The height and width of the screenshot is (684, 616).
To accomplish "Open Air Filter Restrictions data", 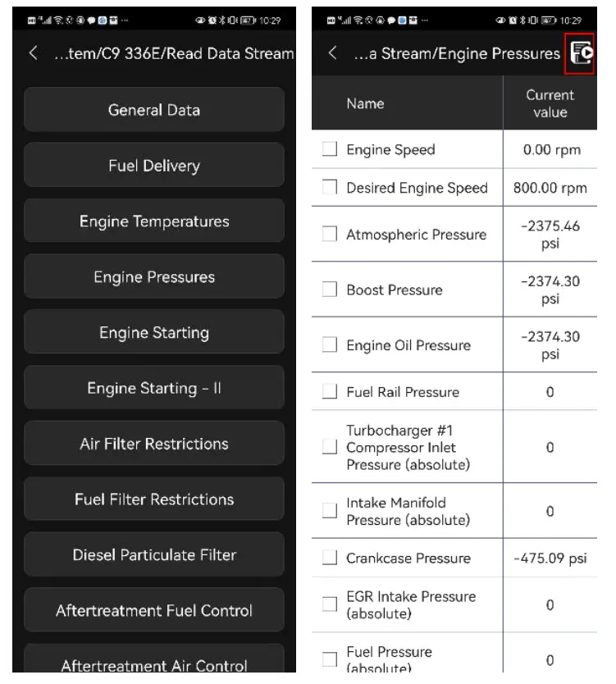I will (x=154, y=444).
